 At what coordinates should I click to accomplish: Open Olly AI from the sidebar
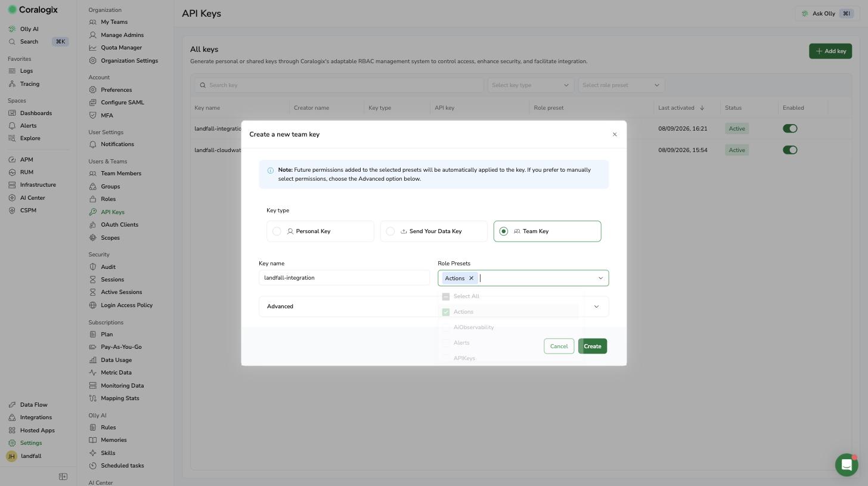click(24, 29)
